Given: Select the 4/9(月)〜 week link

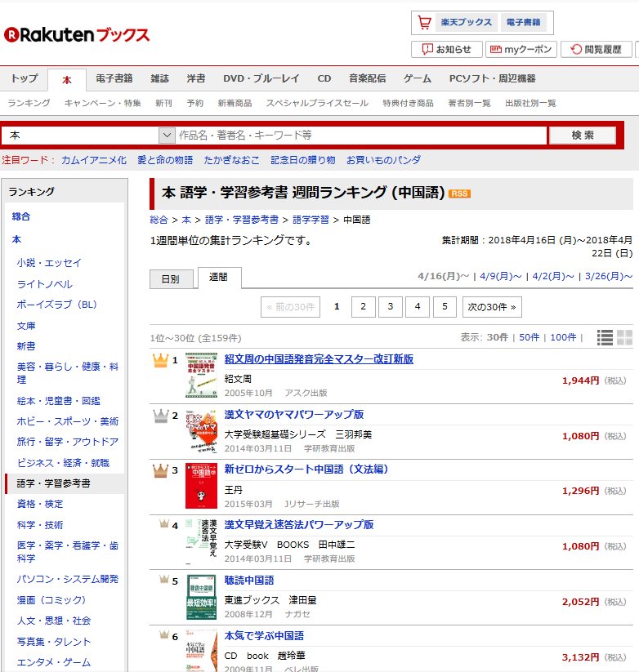Looking at the screenshot, I should click(500, 277).
